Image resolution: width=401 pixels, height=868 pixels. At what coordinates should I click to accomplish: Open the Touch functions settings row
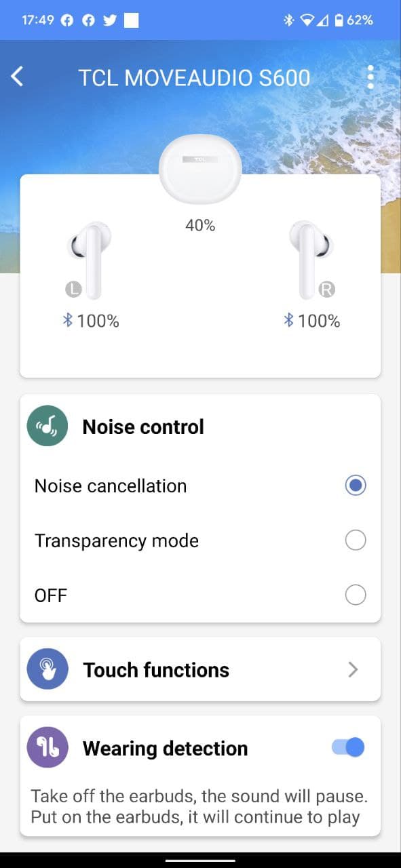[x=200, y=669]
